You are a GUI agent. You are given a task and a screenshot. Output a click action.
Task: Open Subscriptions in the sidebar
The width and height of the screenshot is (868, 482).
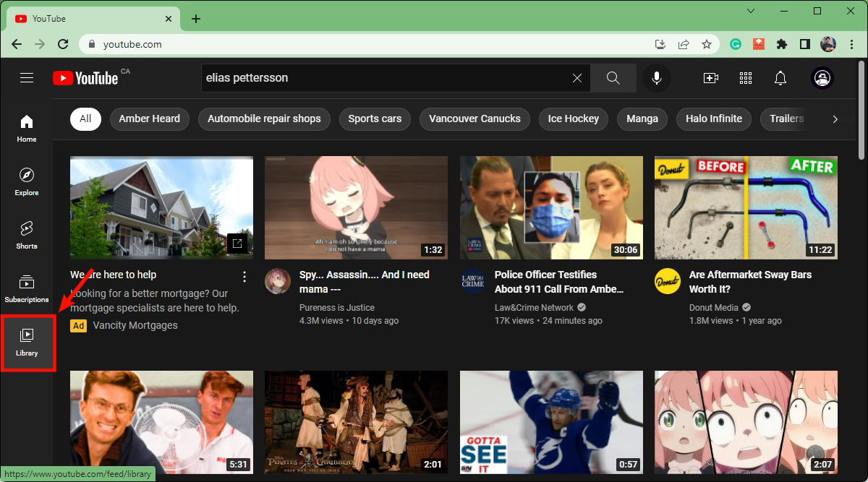[x=27, y=289]
